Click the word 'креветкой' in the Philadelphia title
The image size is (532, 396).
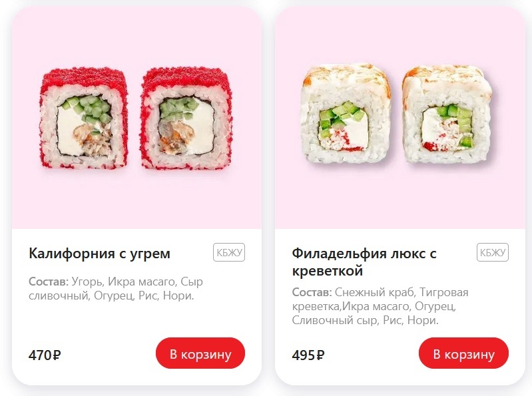328,271
